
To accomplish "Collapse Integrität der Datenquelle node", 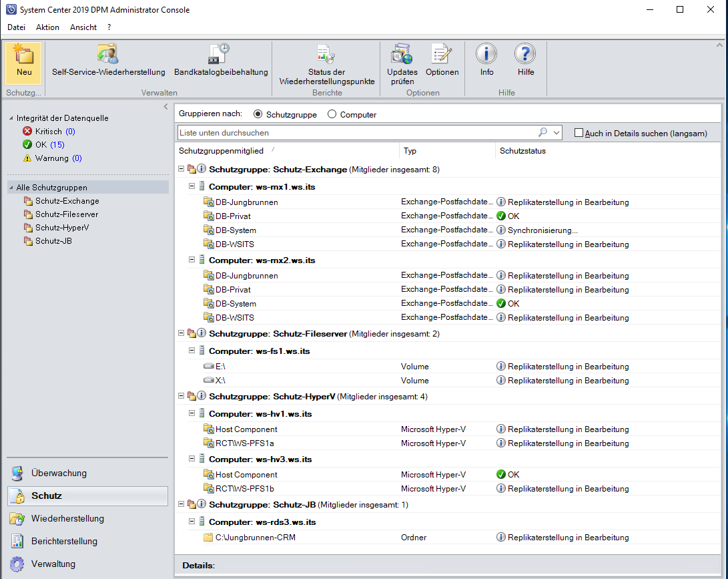I will tap(11, 118).
